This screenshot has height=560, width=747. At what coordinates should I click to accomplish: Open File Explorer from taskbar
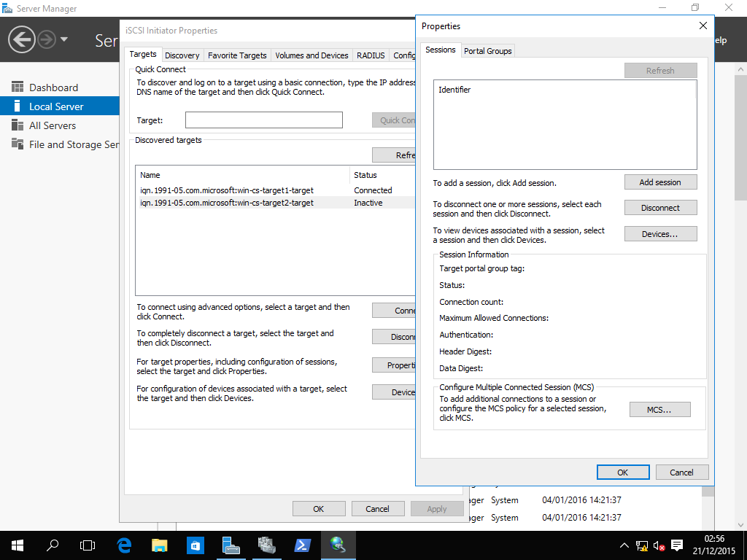click(x=160, y=545)
